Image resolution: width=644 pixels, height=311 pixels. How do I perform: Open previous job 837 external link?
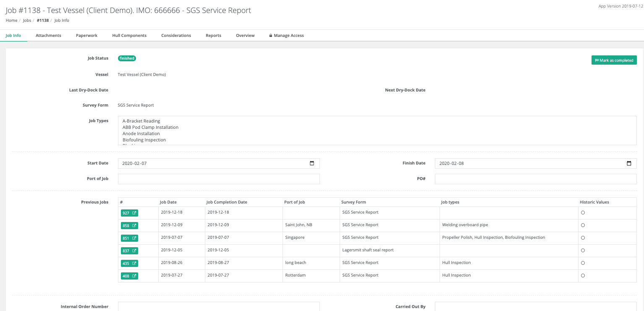[129, 251]
